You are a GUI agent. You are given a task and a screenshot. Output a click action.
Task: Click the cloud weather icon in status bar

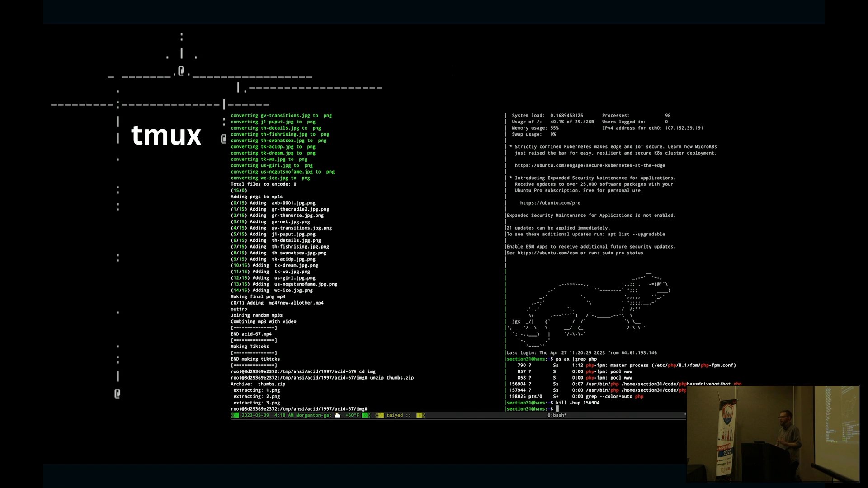point(337,415)
